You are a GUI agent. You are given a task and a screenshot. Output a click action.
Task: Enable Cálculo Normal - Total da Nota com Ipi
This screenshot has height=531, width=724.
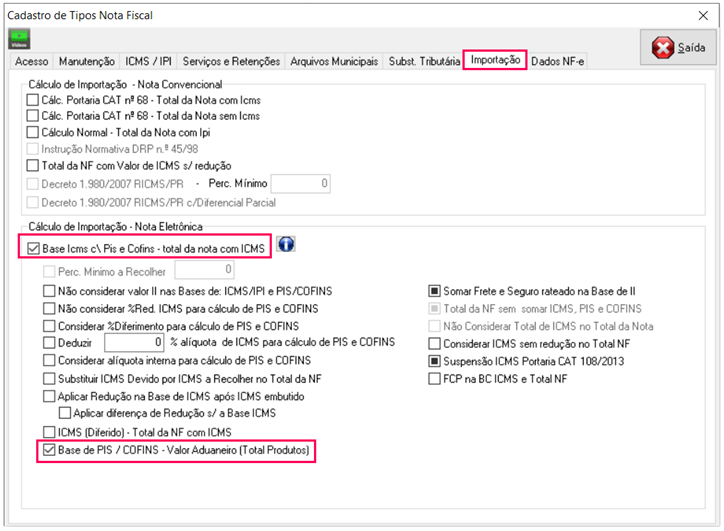(x=33, y=132)
